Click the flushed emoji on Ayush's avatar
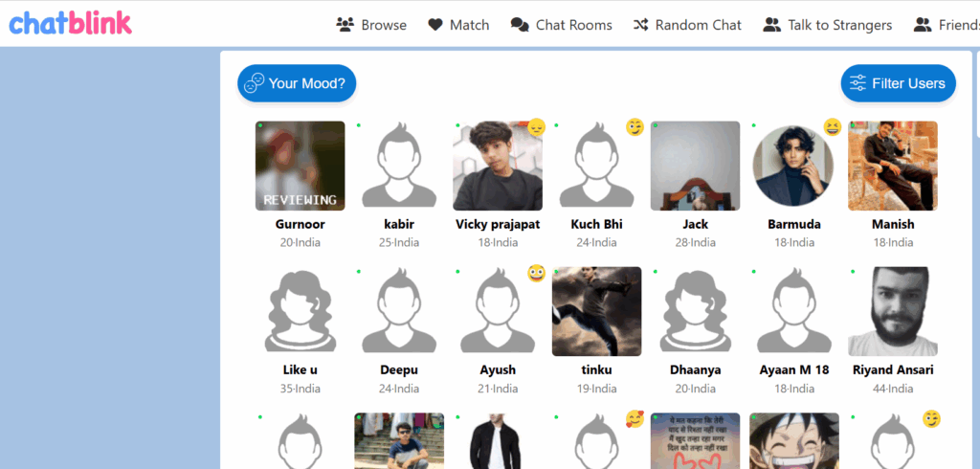 pos(536,274)
